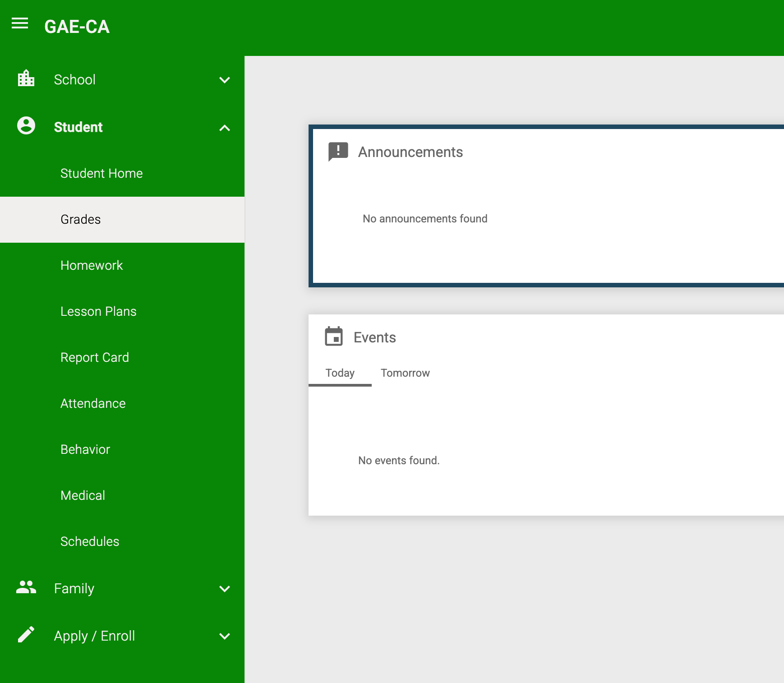Viewport: 784px width, 683px height.
Task: Navigate to Student Home
Action: (x=101, y=173)
